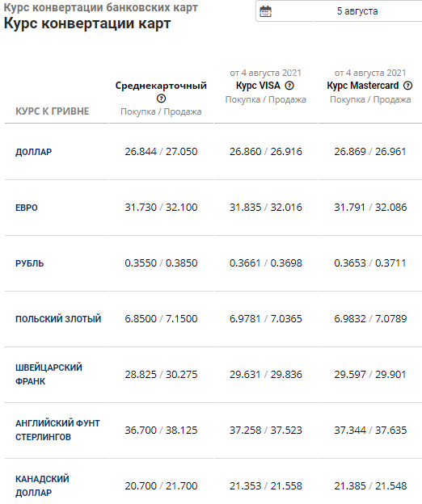Click the Среднекарточный column header
Image resolution: width=422 pixels, height=504 pixels.
coord(161,86)
